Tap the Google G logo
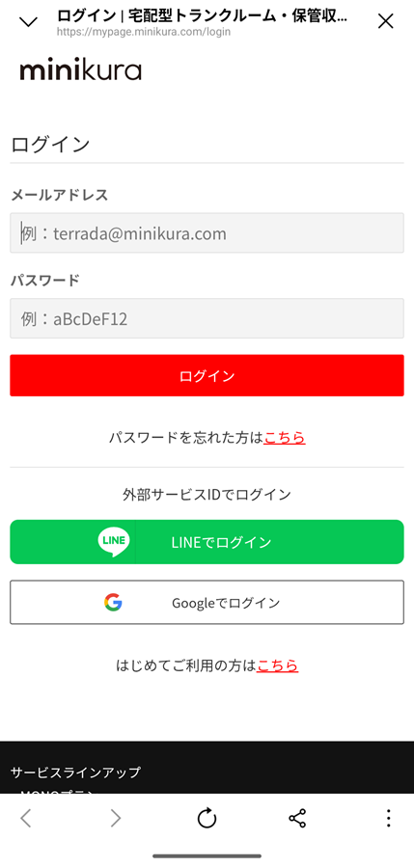This screenshot has width=414, height=868. [113, 602]
